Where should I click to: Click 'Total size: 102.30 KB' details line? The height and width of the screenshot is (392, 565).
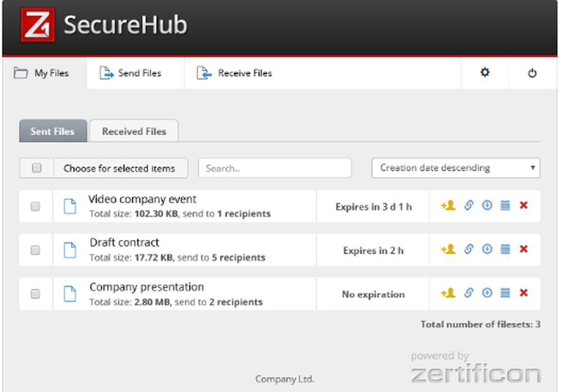tap(180, 214)
